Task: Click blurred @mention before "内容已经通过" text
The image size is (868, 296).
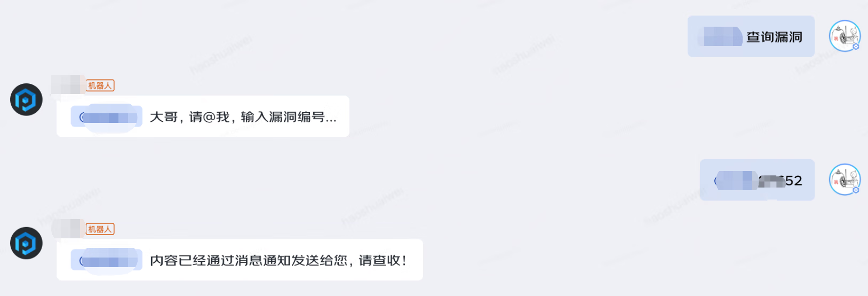Action: pyautogui.click(x=107, y=260)
